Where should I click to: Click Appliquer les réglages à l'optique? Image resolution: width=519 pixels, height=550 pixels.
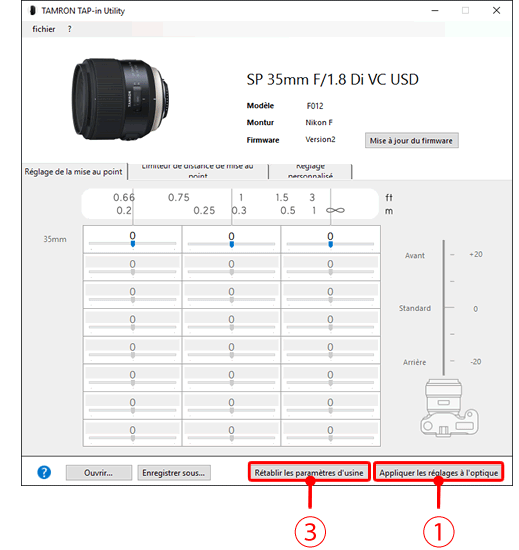(438, 472)
